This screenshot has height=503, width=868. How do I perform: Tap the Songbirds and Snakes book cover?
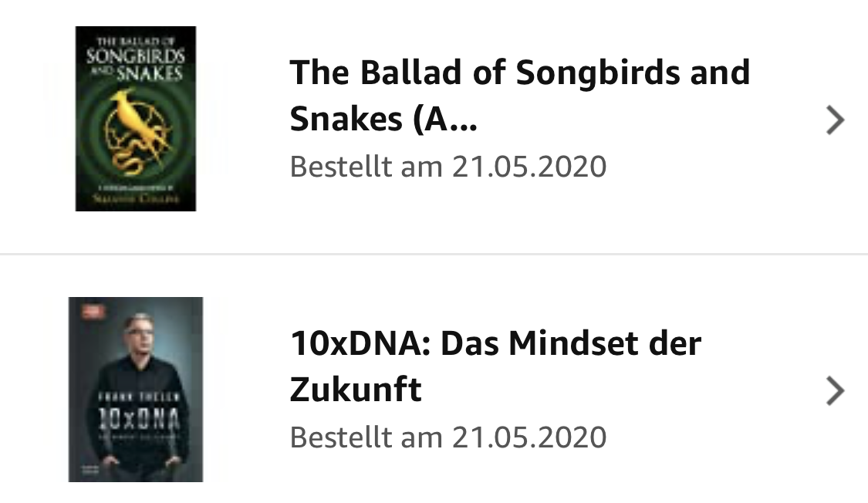[x=135, y=118]
